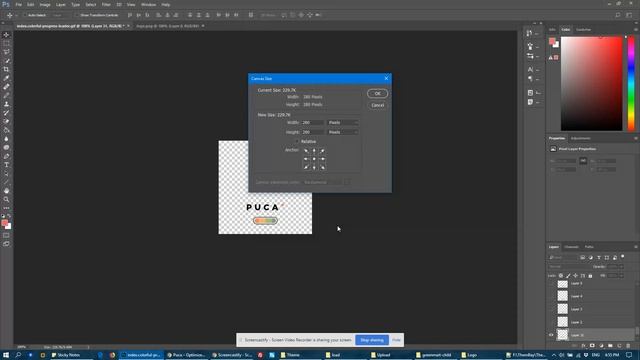Viewport: 640px width, 360px height.
Task: Select the Magic Wand tool
Action: [6, 60]
